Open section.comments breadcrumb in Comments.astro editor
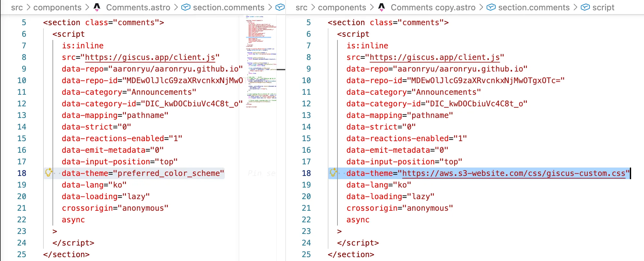This screenshot has width=644, height=261. [x=229, y=7]
